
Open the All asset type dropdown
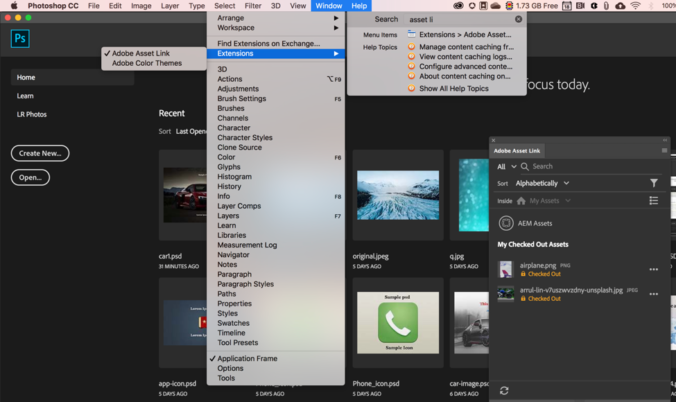coord(507,166)
